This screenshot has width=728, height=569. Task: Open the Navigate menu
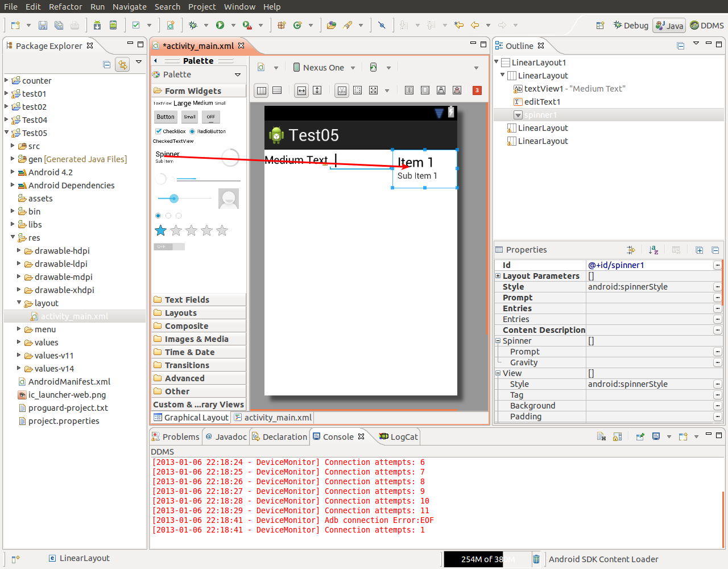coord(130,7)
